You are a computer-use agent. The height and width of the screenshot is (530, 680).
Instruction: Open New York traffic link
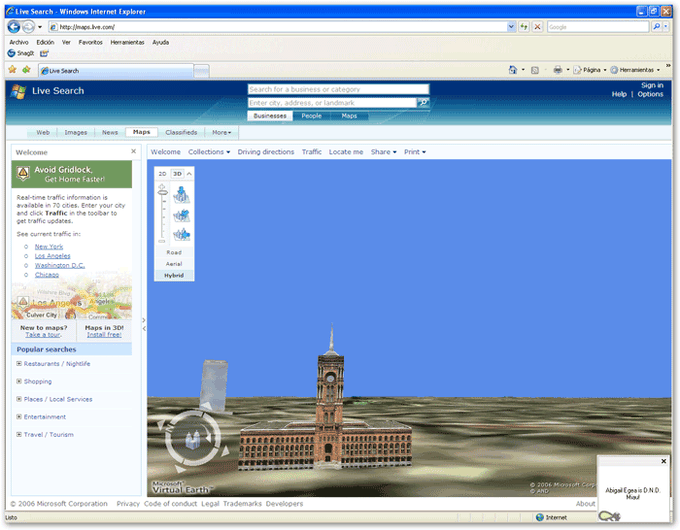(x=49, y=246)
